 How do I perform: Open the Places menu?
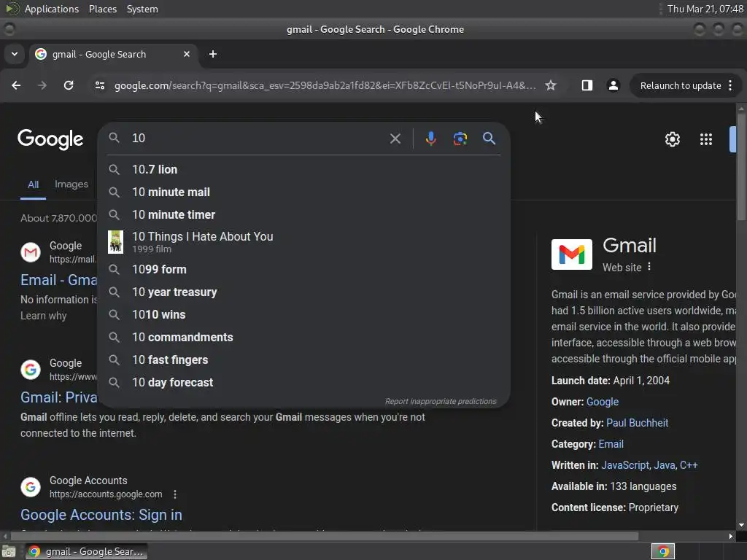(103, 9)
